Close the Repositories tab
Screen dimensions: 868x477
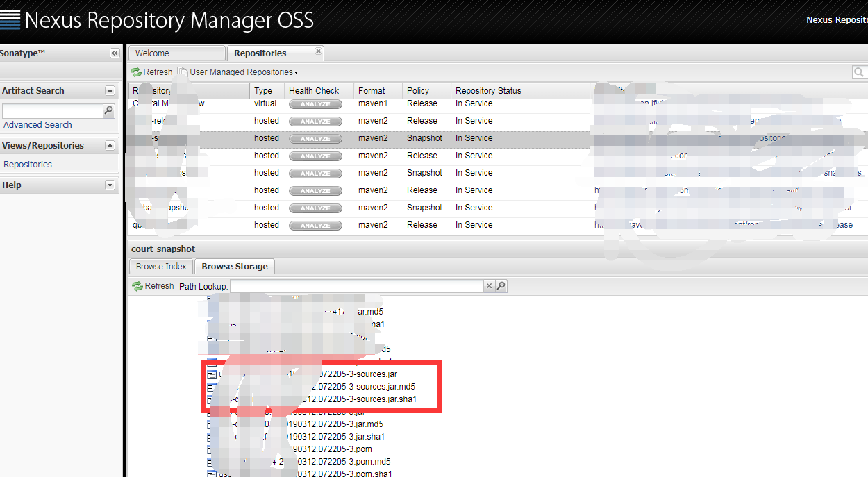318,51
